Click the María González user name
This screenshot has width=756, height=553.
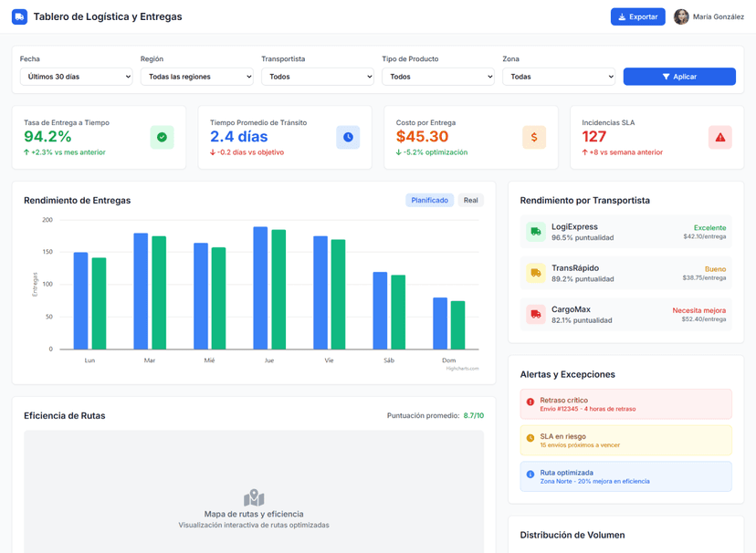[x=719, y=16]
